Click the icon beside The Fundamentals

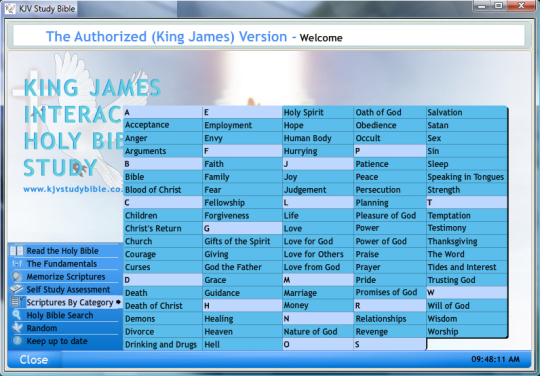17,264
